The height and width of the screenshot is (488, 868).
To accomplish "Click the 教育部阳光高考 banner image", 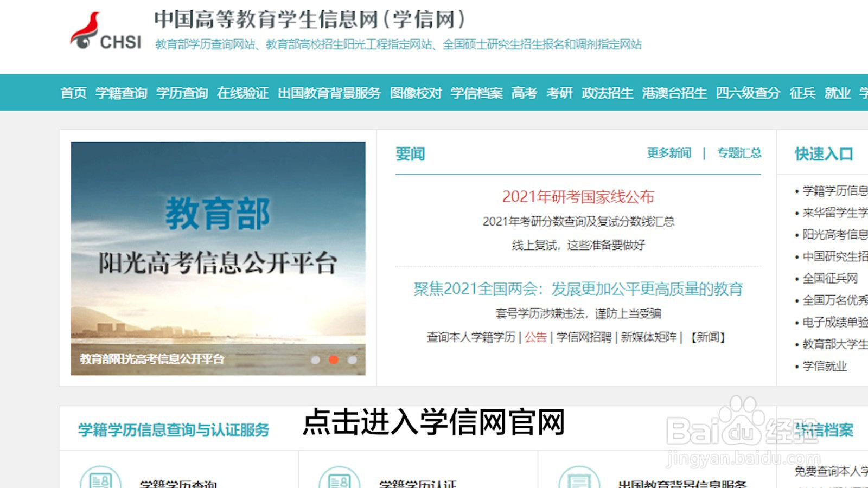I will pos(218,258).
